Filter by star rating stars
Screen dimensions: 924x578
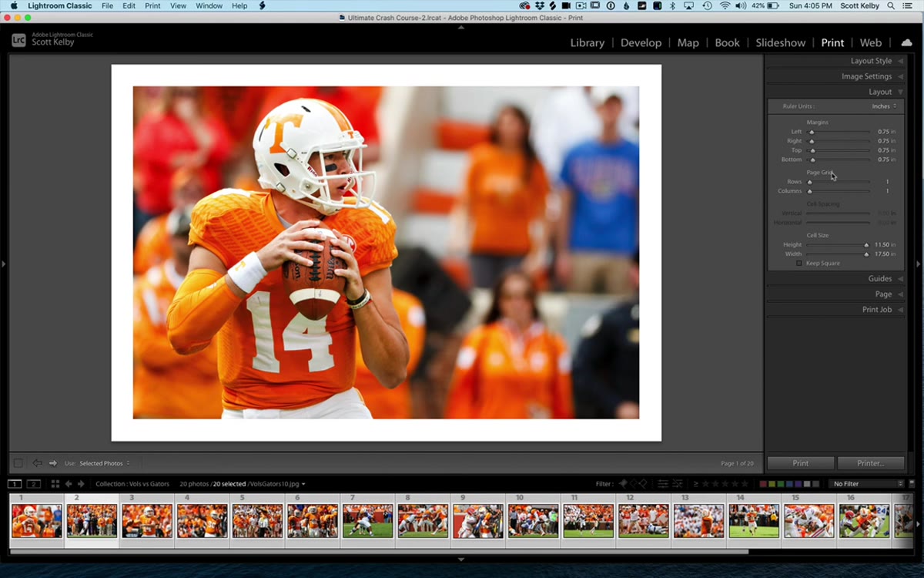(725, 483)
